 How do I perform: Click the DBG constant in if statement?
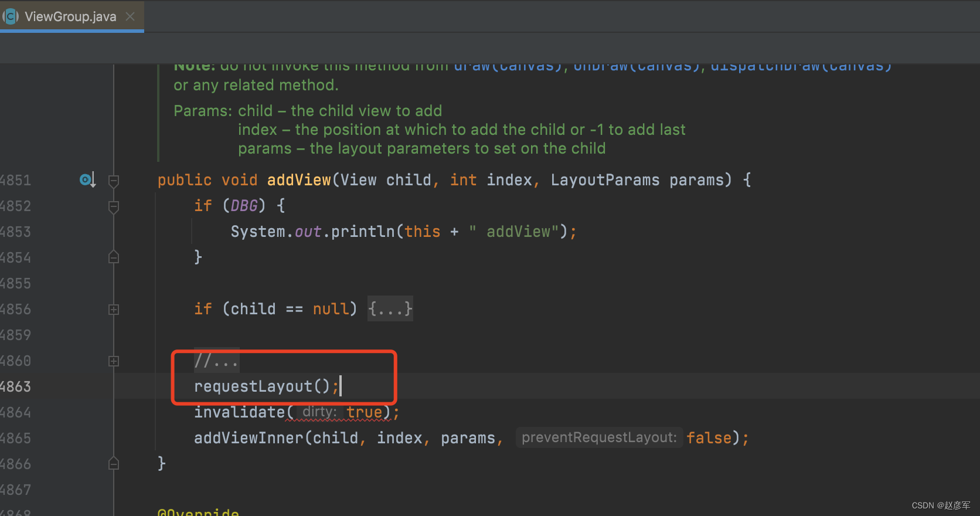pos(244,206)
